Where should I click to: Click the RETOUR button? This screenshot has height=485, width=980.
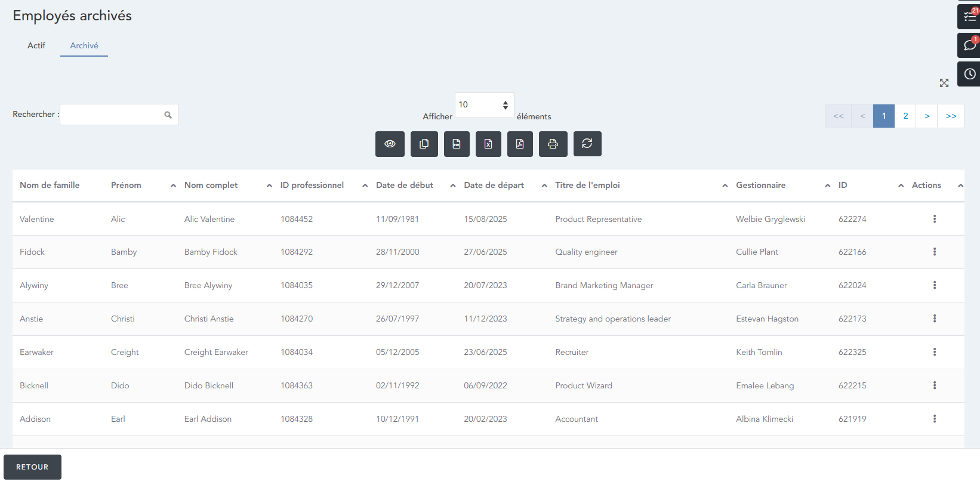32,467
